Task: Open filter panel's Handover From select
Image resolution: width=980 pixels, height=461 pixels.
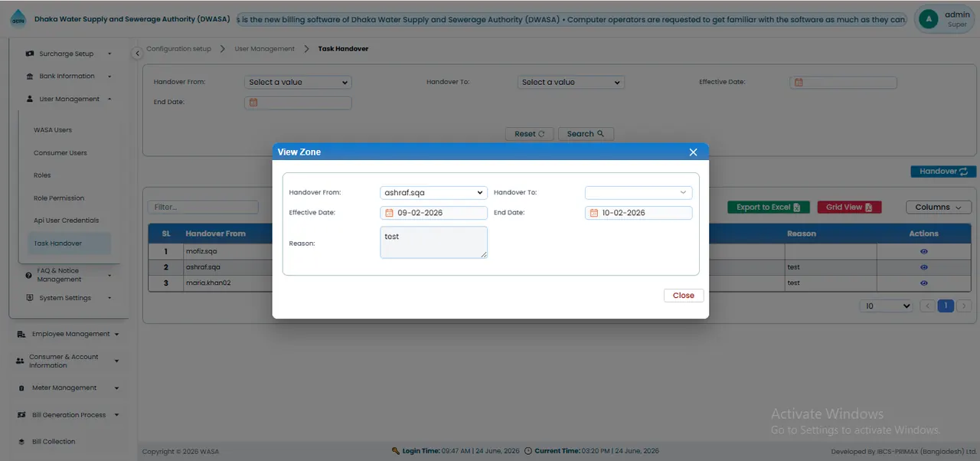Action: tap(298, 82)
